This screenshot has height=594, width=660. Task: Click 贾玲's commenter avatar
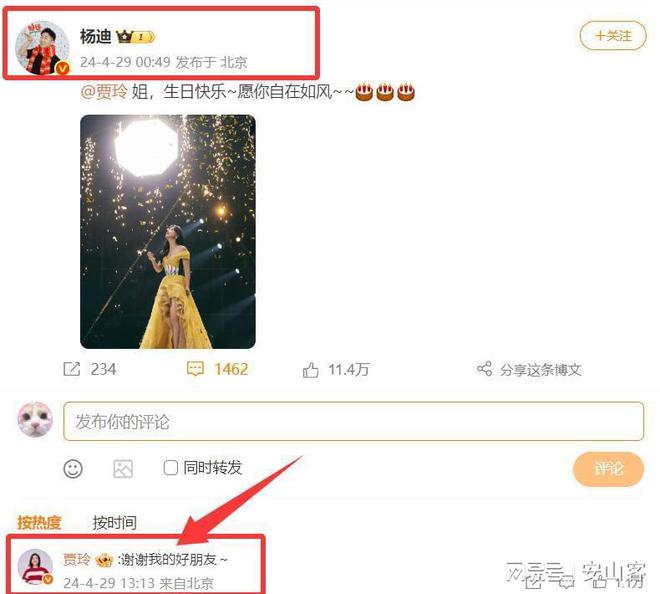pyautogui.click(x=35, y=566)
